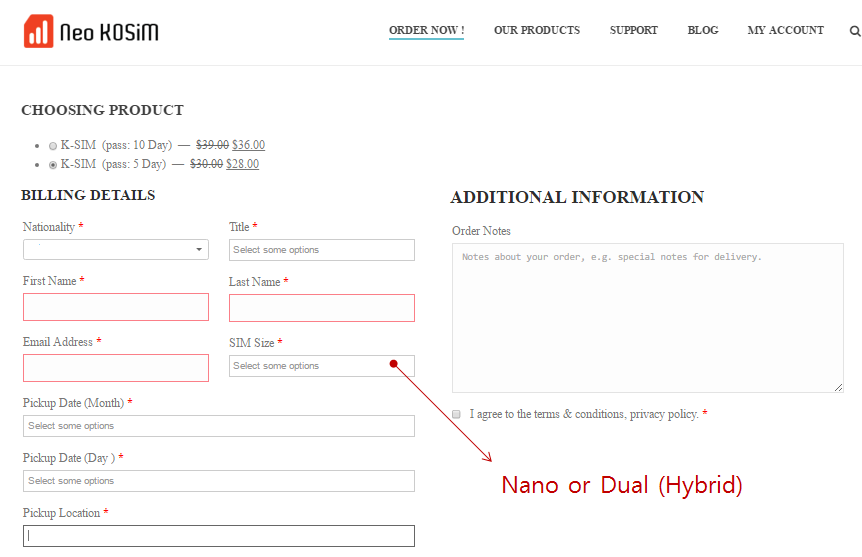This screenshot has width=862, height=557.
Task: Click the BILLING DETAILS heading
Action: tap(88, 195)
